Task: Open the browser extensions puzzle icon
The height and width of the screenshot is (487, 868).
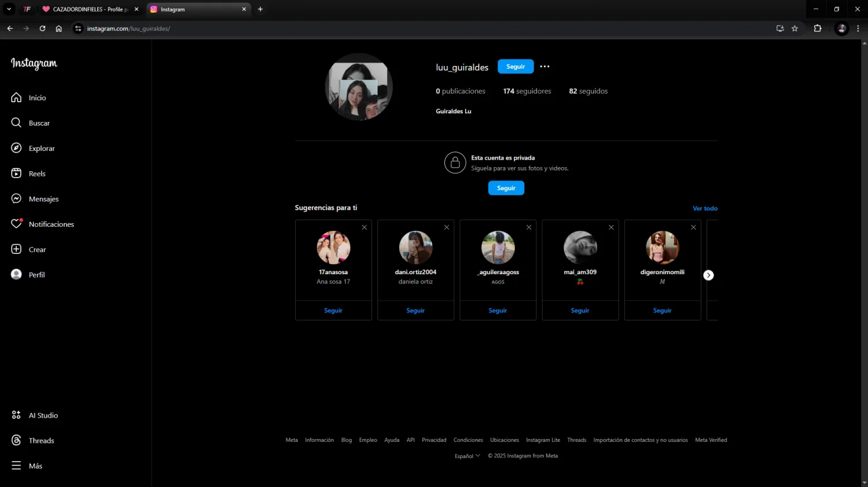Action: (x=818, y=28)
